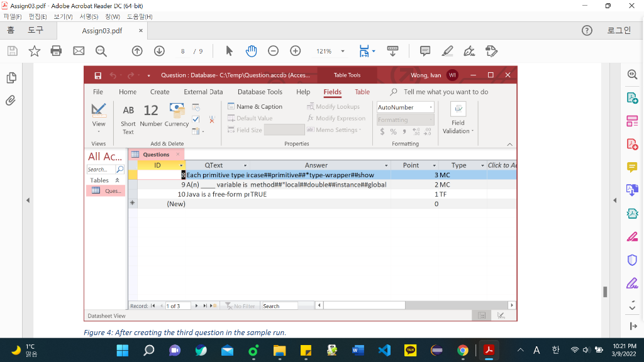Send the file with the envelope icon

click(79, 51)
